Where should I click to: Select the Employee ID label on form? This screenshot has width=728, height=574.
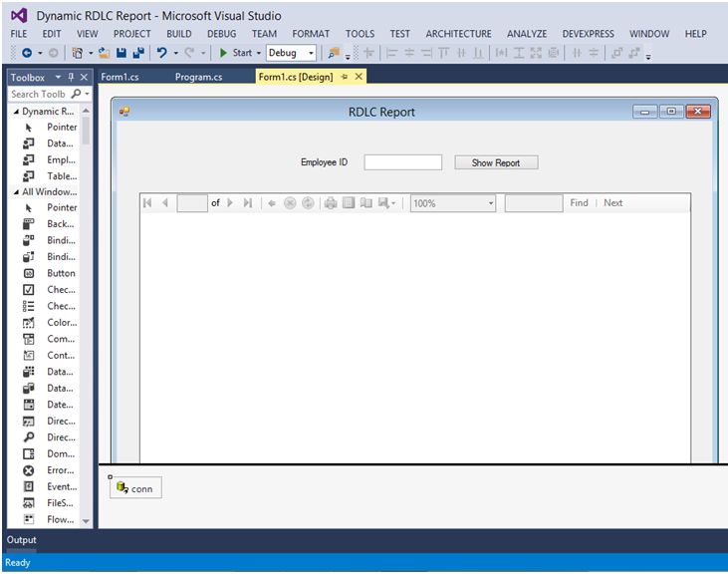pos(324,162)
